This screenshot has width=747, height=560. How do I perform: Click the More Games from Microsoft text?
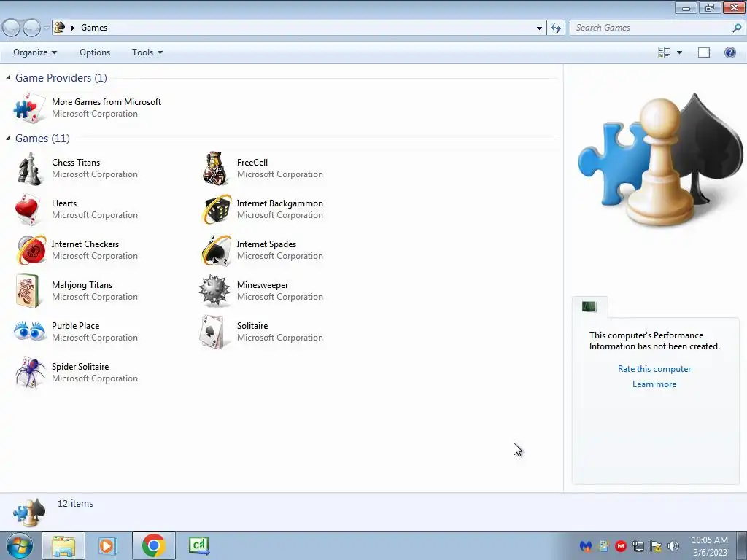107,102
